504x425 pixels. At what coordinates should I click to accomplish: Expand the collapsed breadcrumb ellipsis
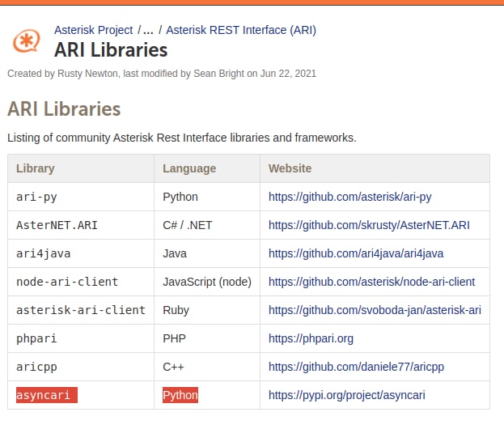pos(148,30)
